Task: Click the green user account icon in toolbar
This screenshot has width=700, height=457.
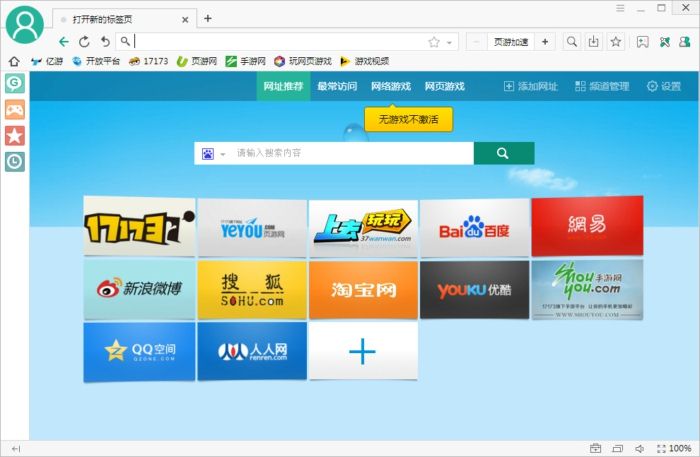Action: pos(684,42)
